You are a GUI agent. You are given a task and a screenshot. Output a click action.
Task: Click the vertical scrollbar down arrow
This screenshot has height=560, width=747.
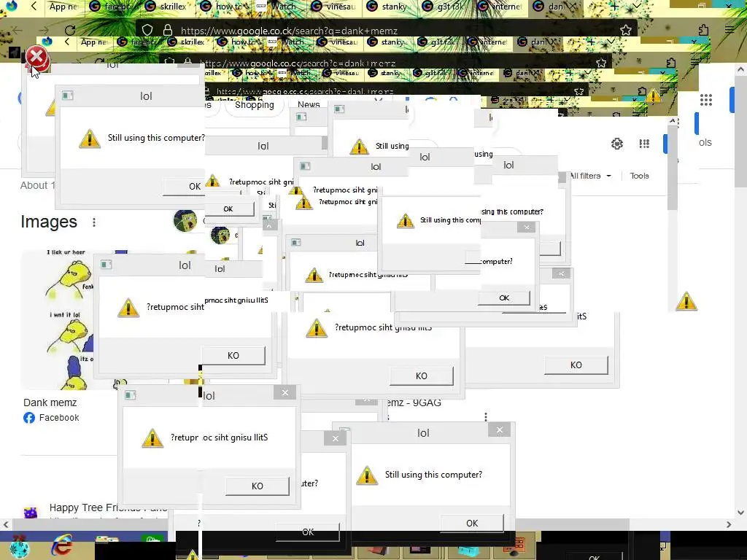740,513
